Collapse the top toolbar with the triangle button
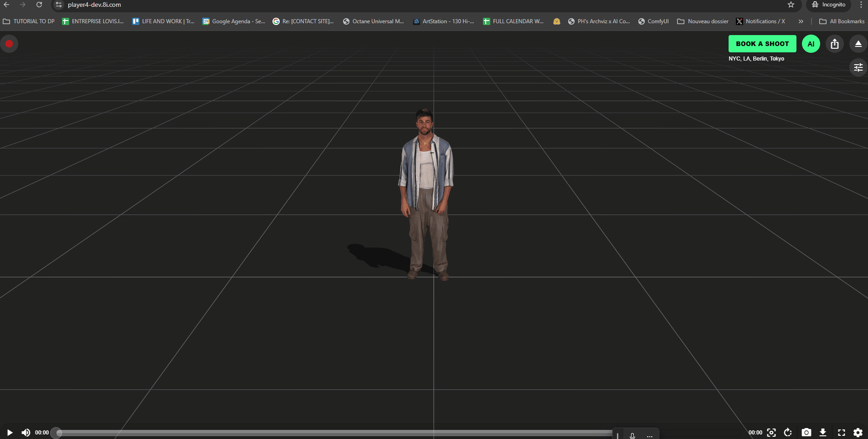868x439 pixels. 858,44
